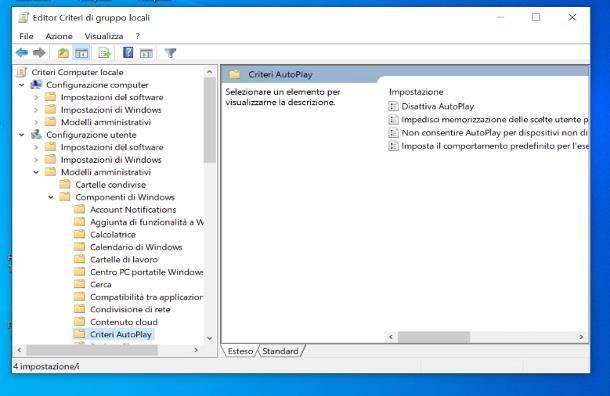Click the Calcolatrice folder icon
The height and width of the screenshot is (396, 610).
point(79,234)
